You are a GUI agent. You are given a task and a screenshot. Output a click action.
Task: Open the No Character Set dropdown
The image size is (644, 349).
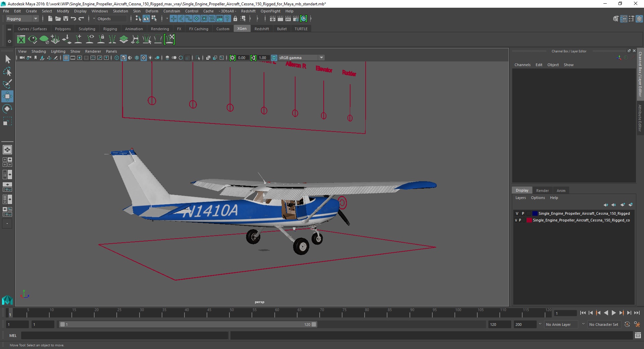point(604,325)
